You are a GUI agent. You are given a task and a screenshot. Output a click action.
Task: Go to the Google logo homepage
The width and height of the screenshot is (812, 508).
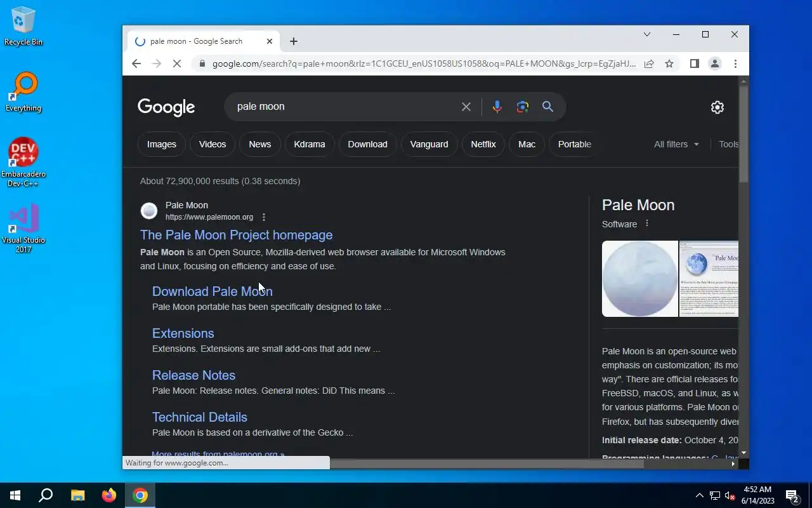166,107
